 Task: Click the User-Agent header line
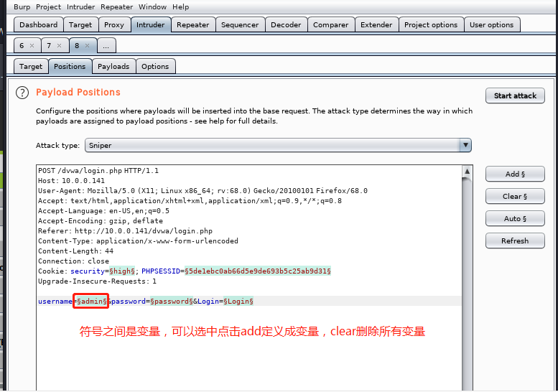pyautogui.click(x=203, y=191)
